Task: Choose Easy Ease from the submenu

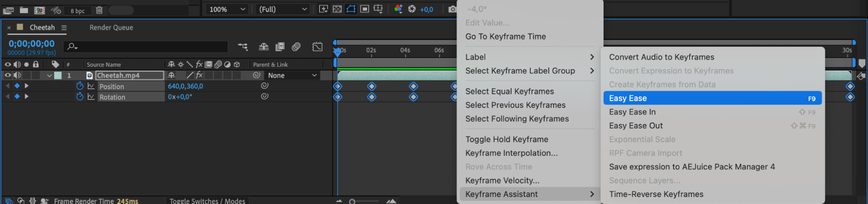Action: pos(712,98)
